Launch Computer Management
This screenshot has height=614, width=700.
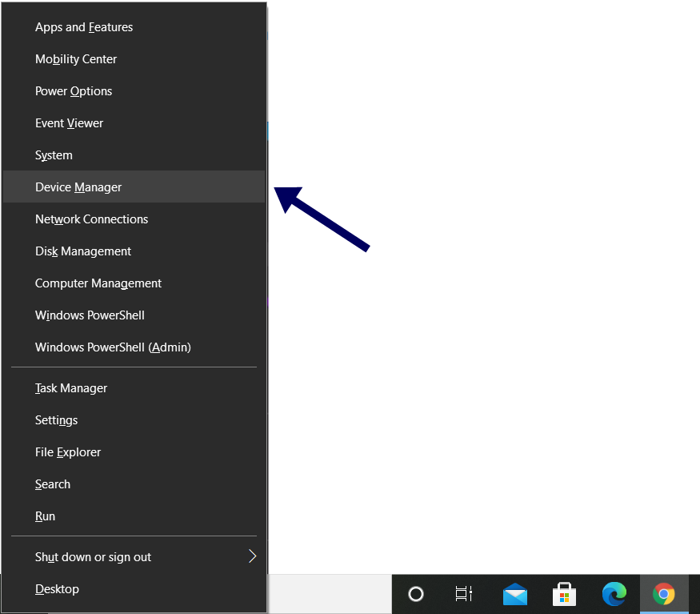click(x=98, y=283)
